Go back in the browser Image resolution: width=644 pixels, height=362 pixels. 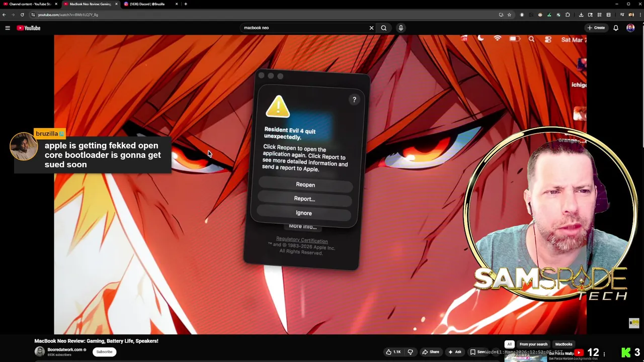(x=4, y=15)
